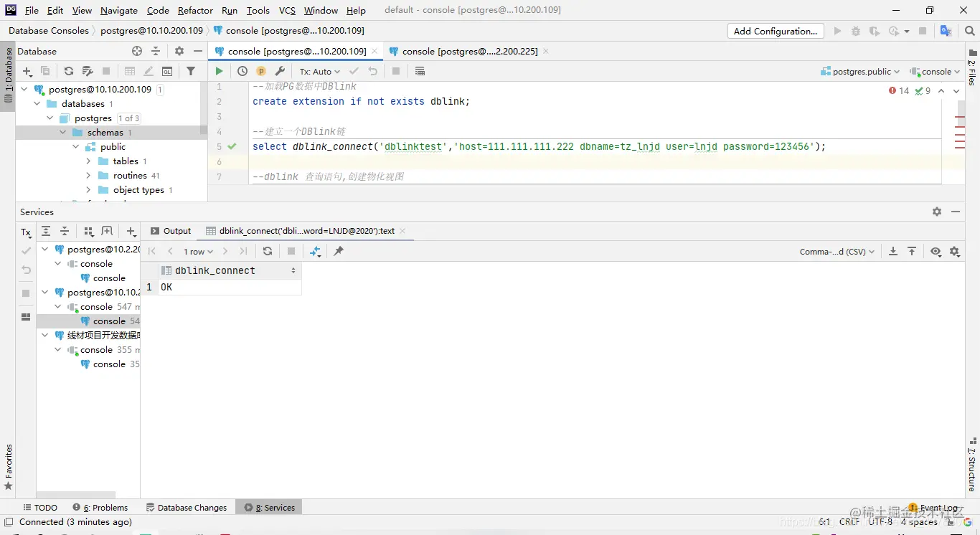Click Add Configuration... button

(775, 31)
